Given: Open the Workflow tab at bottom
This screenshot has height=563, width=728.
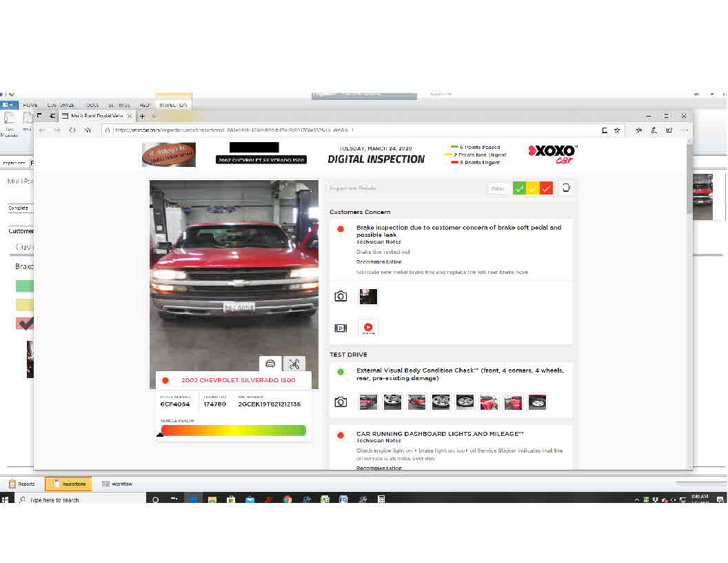Looking at the screenshot, I should (x=117, y=484).
